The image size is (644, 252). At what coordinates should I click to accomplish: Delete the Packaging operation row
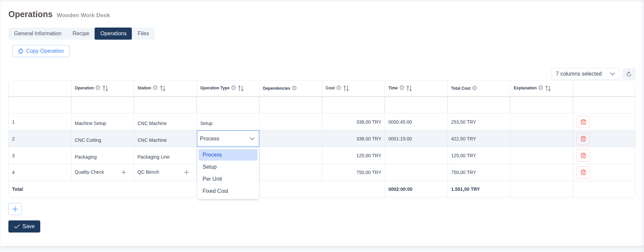(x=583, y=156)
